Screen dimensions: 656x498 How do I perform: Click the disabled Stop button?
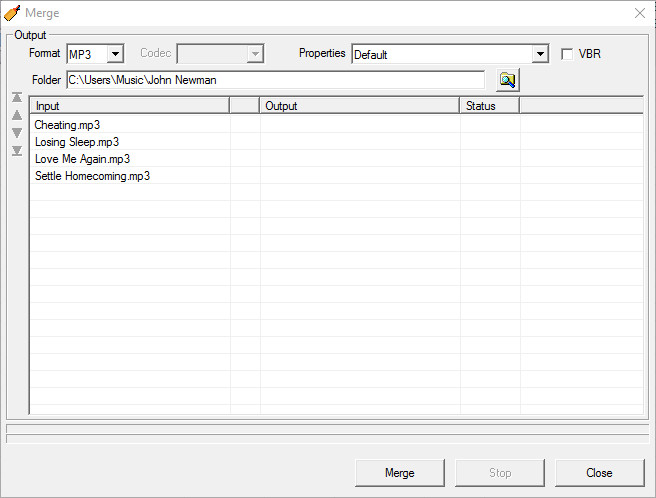(500, 473)
